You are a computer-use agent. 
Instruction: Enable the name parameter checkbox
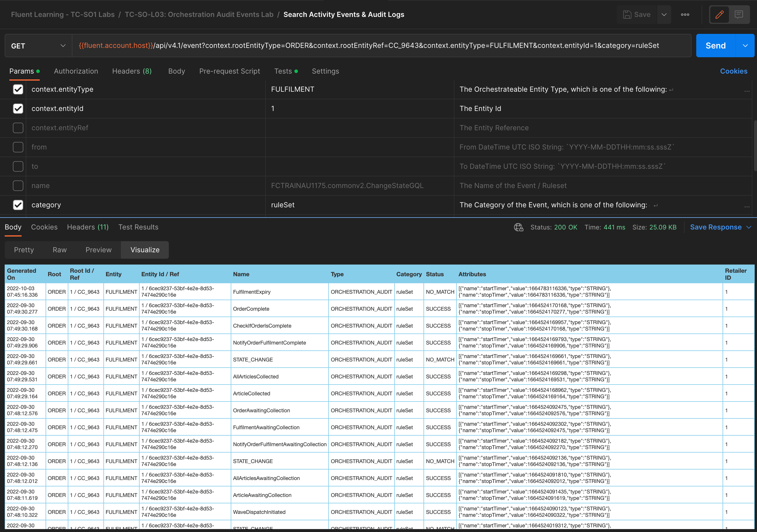[x=18, y=186]
